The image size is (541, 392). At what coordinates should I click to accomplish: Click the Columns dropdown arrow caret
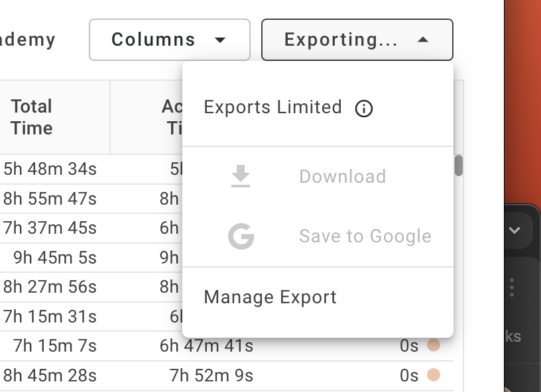coord(220,40)
